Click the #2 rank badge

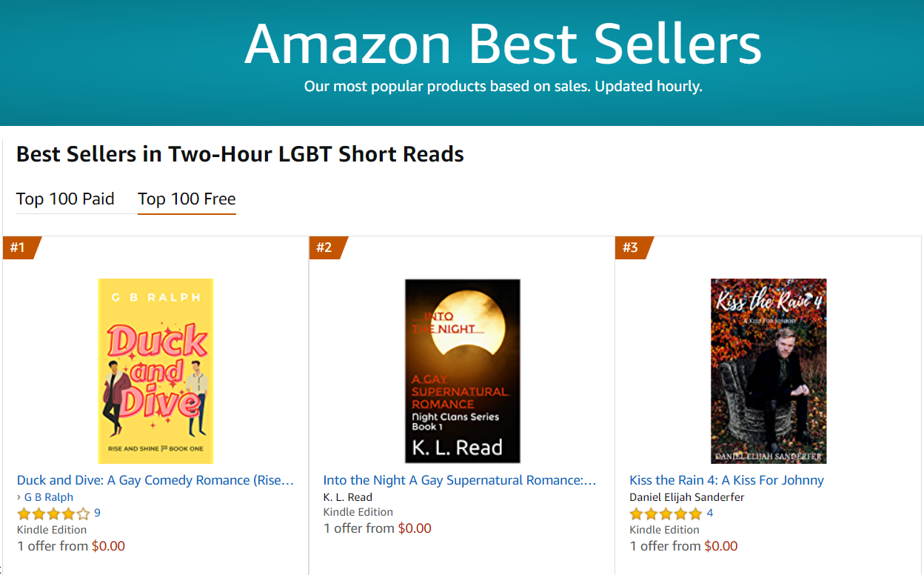pos(326,247)
